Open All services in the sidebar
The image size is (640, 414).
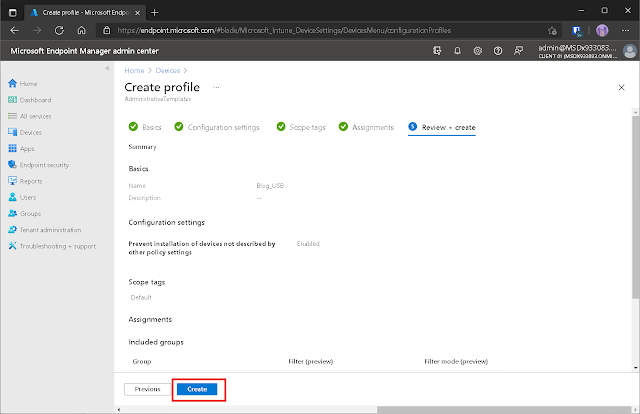pyautogui.click(x=30, y=116)
